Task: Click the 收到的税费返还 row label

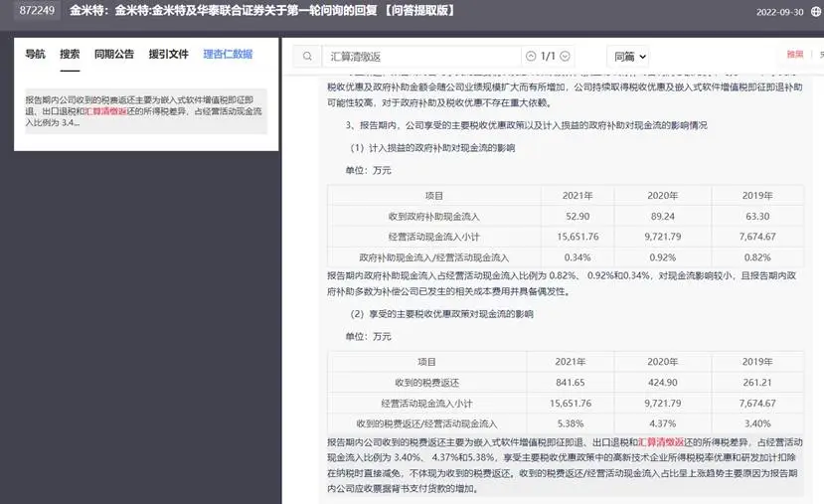Action: pos(426,382)
